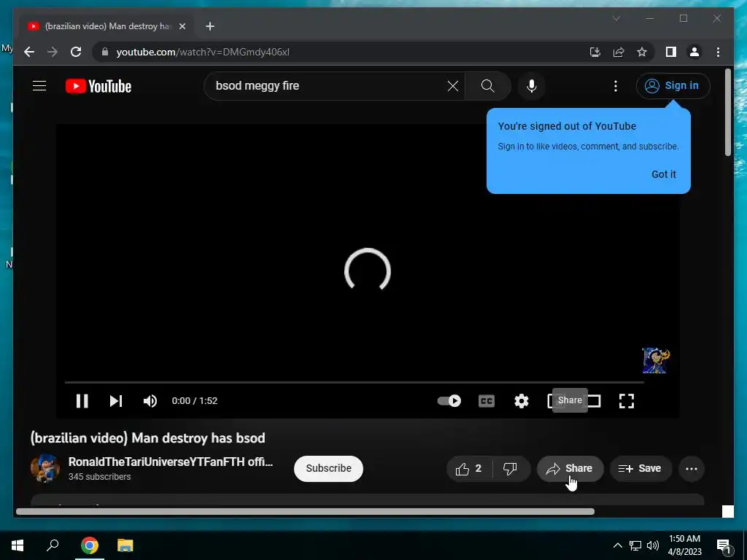Open player settings gear

point(522,401)
